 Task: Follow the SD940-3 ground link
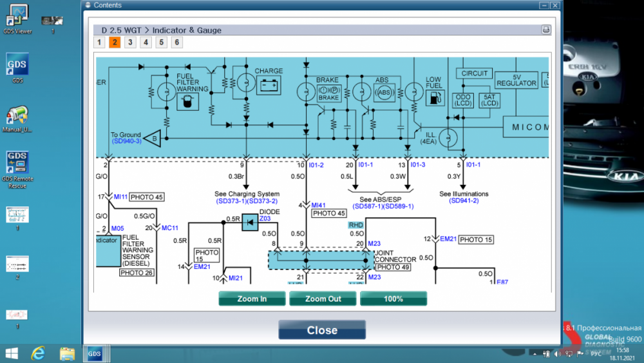coord(126,141)
